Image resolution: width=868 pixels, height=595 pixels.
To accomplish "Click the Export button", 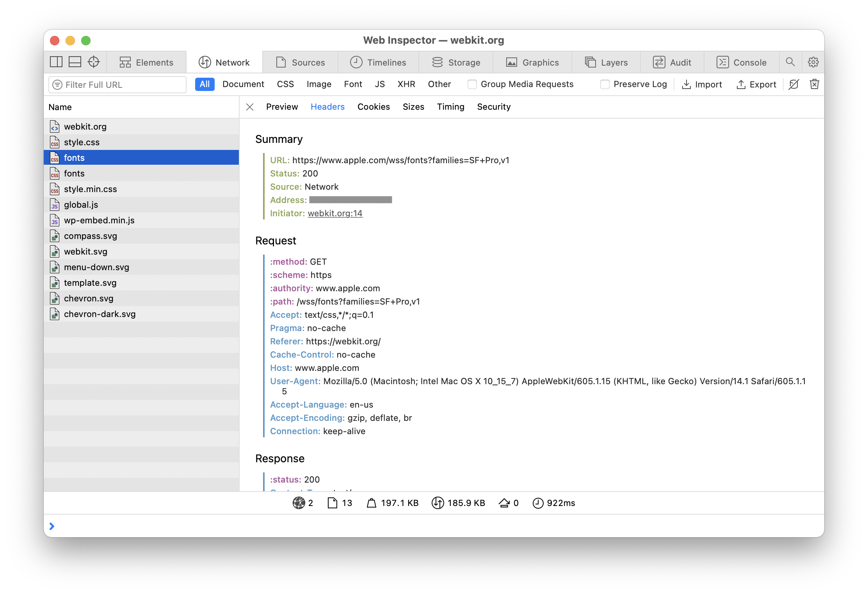I will [756, 84].
